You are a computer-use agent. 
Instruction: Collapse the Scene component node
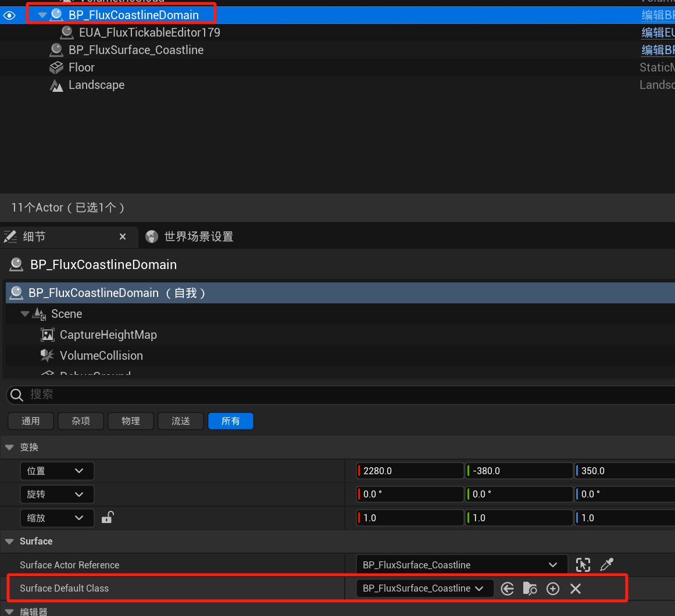[x=25, y=314]
